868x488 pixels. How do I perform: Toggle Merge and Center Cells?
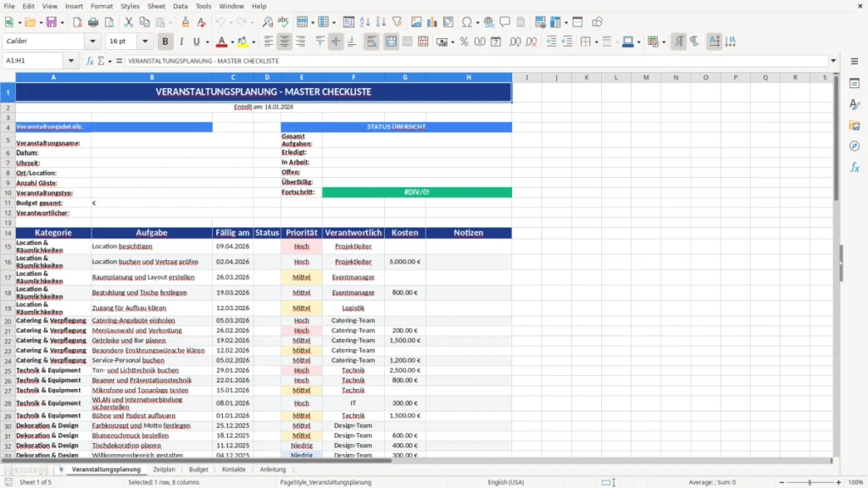391,42
